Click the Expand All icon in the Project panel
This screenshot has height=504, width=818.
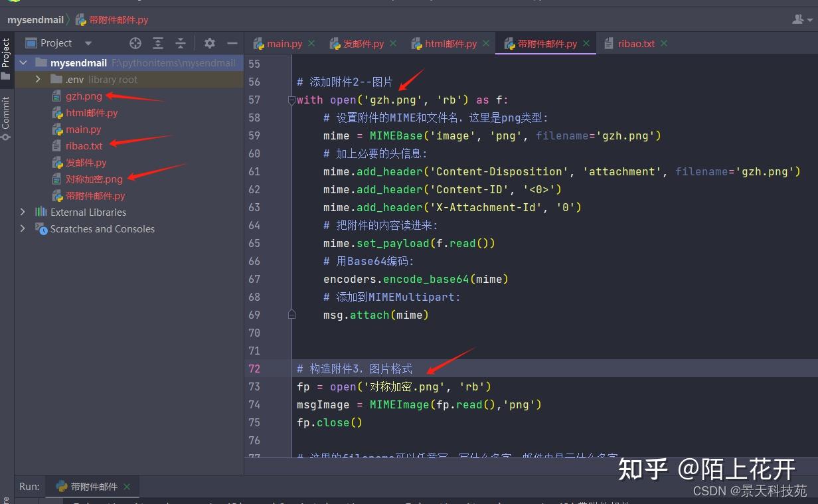(x=159, y=43)
